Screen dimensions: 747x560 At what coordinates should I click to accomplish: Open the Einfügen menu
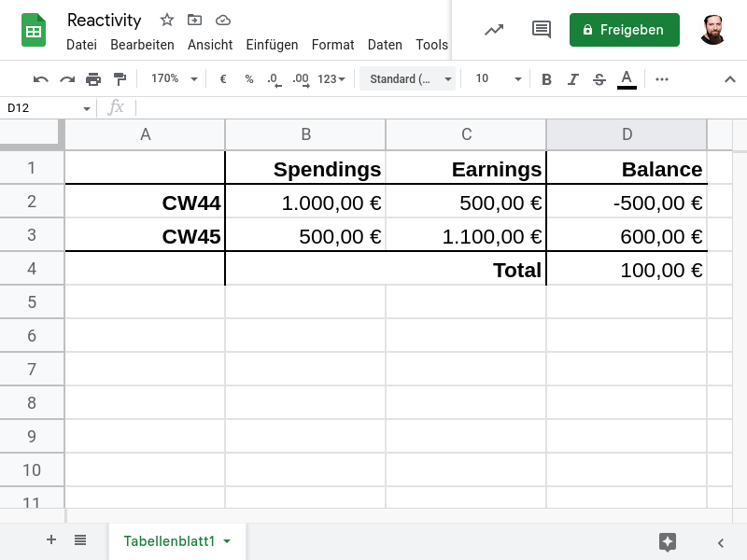click(x=272, y=45)
